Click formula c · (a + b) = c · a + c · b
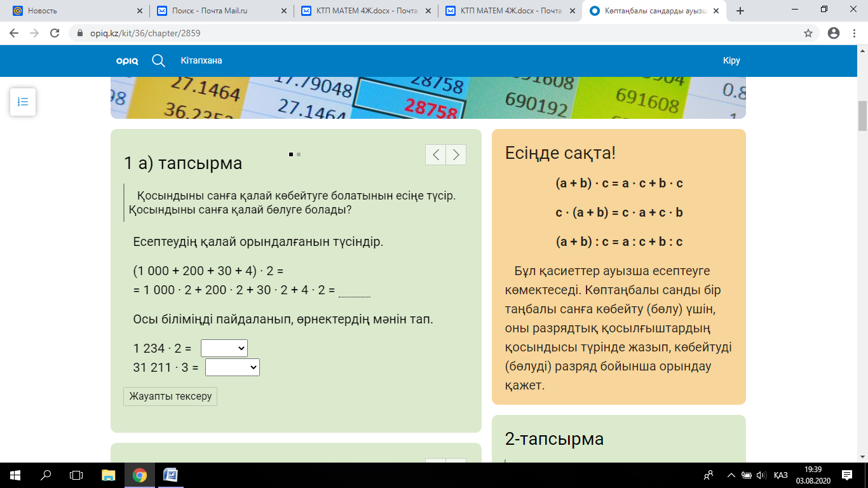 coord(619,213)
